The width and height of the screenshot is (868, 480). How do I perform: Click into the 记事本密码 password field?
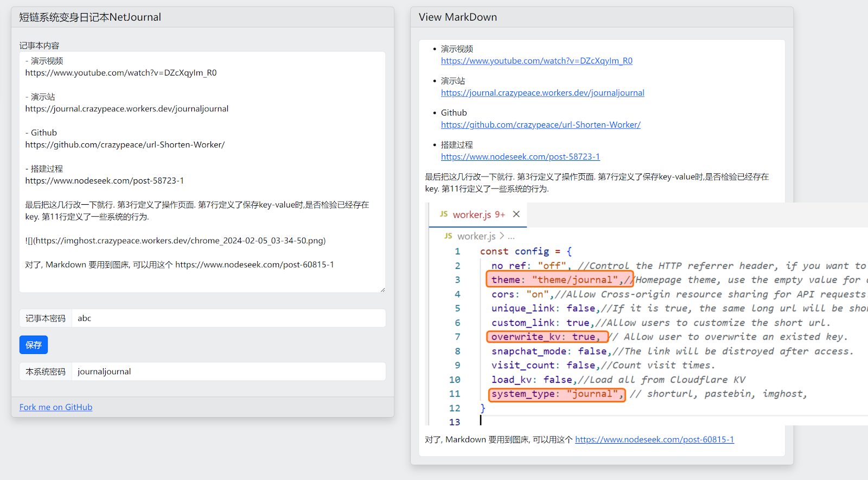[228, 318]
